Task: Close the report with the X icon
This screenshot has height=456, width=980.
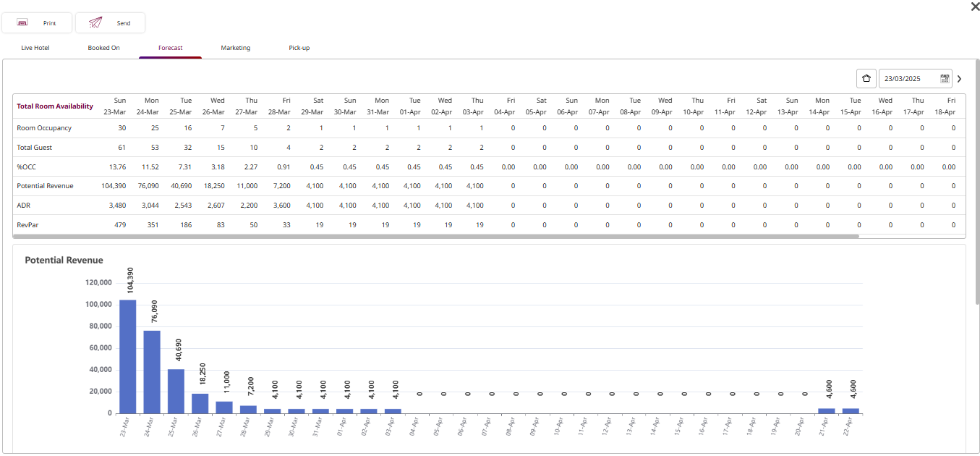Action: 975,7
